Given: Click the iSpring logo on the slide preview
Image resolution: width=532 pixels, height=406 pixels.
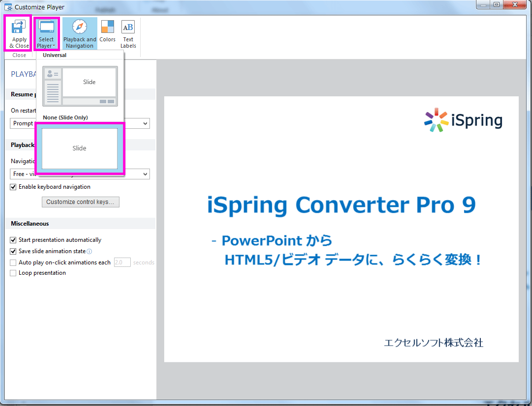Looking at the screenshot, I should pos(463,120).
